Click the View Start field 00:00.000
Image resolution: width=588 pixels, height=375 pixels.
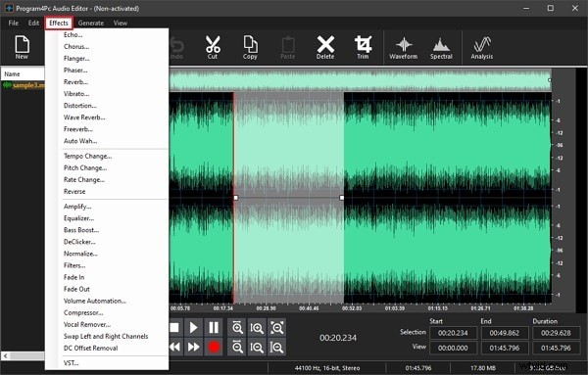[454, 348]
